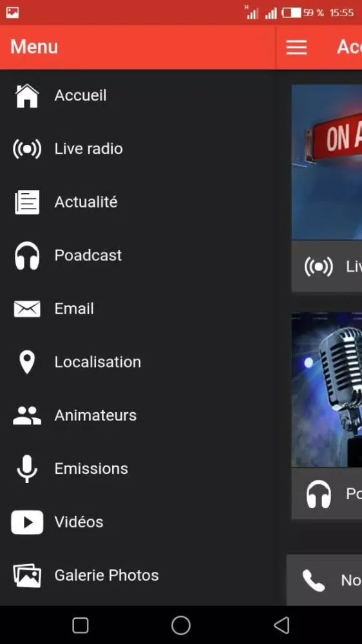Tap the Menu title in drawer header

coord(34,46)
